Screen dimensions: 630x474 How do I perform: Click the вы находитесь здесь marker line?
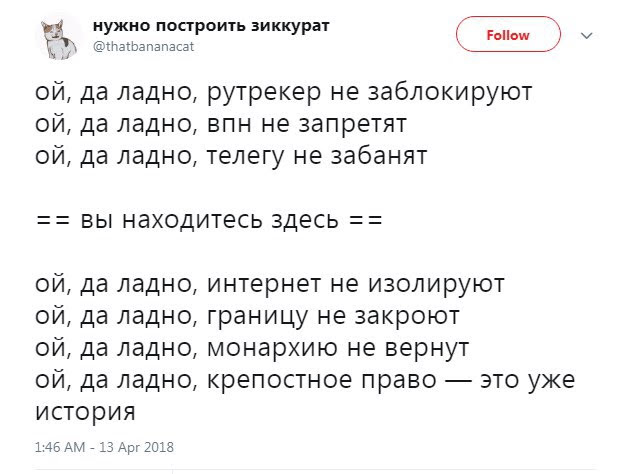coord(208,220)
